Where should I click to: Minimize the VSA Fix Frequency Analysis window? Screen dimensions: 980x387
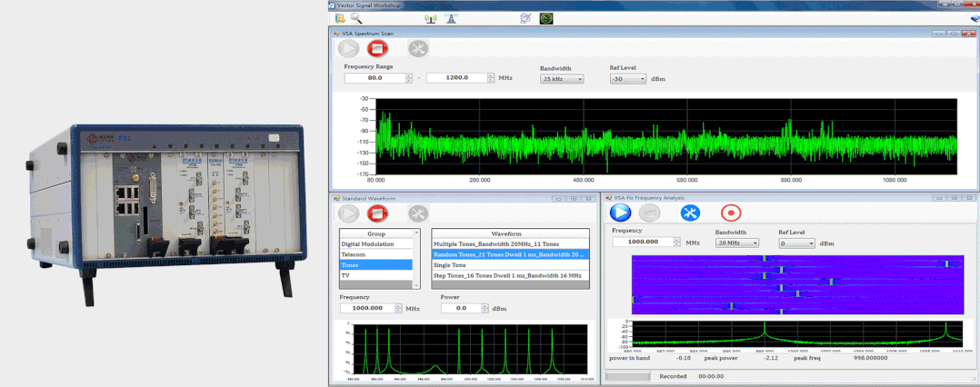click(939, 197)
